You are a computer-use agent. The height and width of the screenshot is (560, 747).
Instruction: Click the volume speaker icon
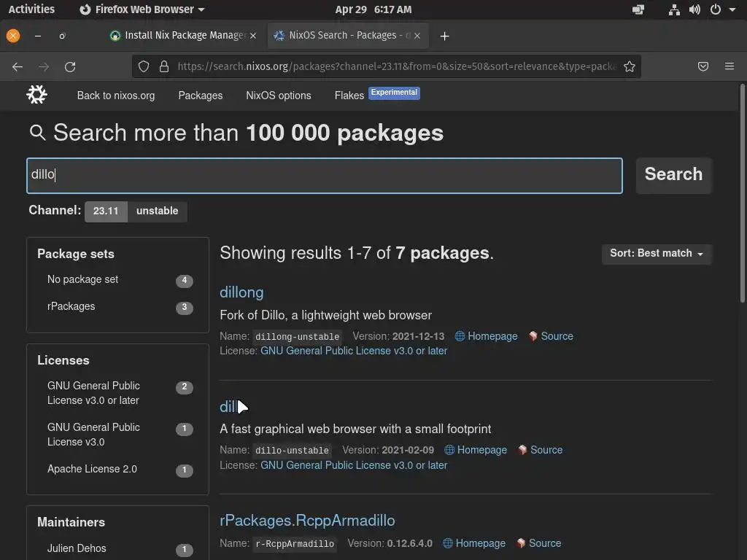pos(694,9)
